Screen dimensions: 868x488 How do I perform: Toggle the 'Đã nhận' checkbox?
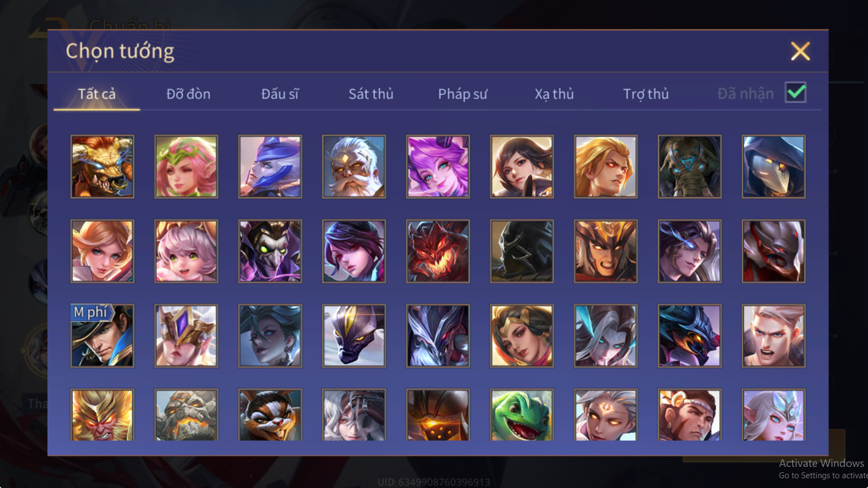(x=795, y=93)
